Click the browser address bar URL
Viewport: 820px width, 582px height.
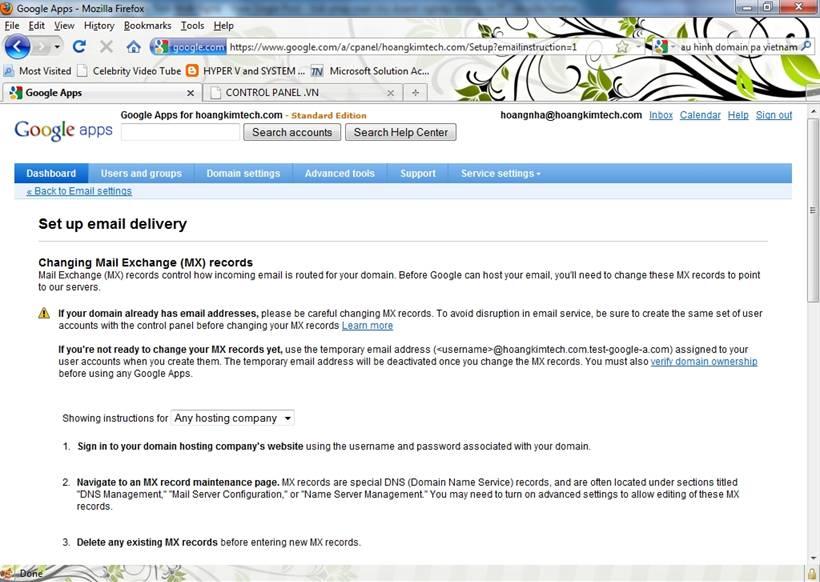coord(403,47)
